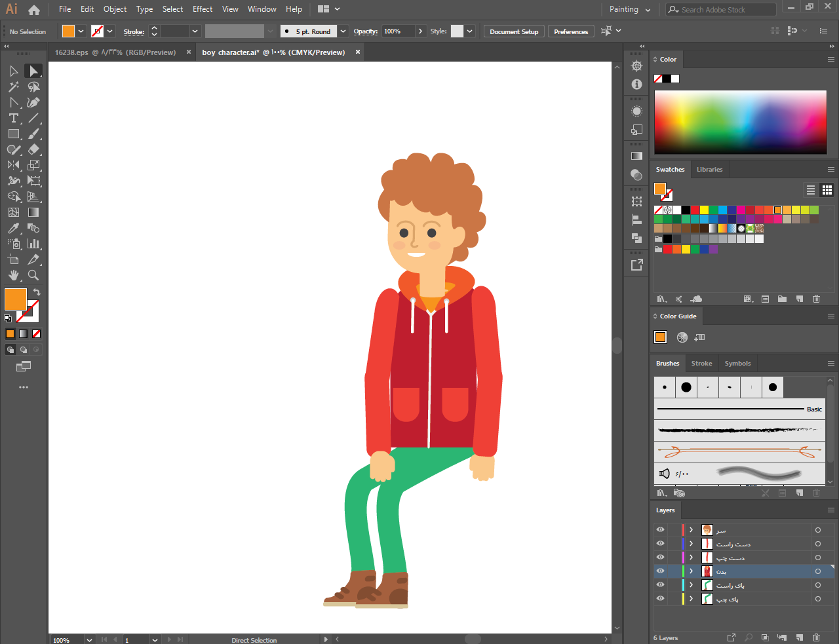Hide the سر layer visibility eye
The width and height of the screenshot is (839, 644).
[660, 530]
